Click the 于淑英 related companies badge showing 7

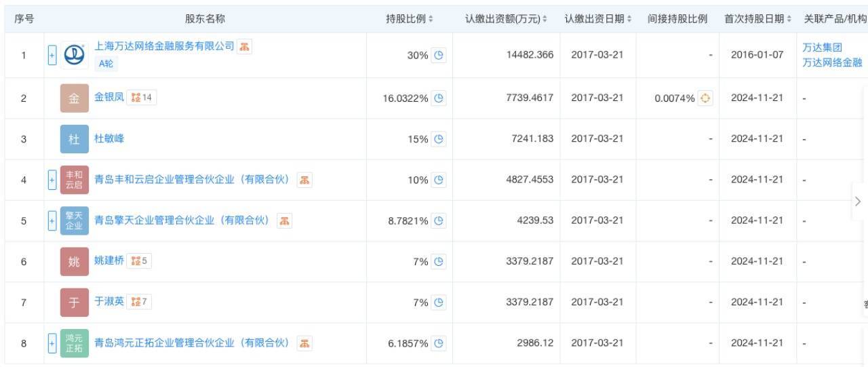[139, 302]
